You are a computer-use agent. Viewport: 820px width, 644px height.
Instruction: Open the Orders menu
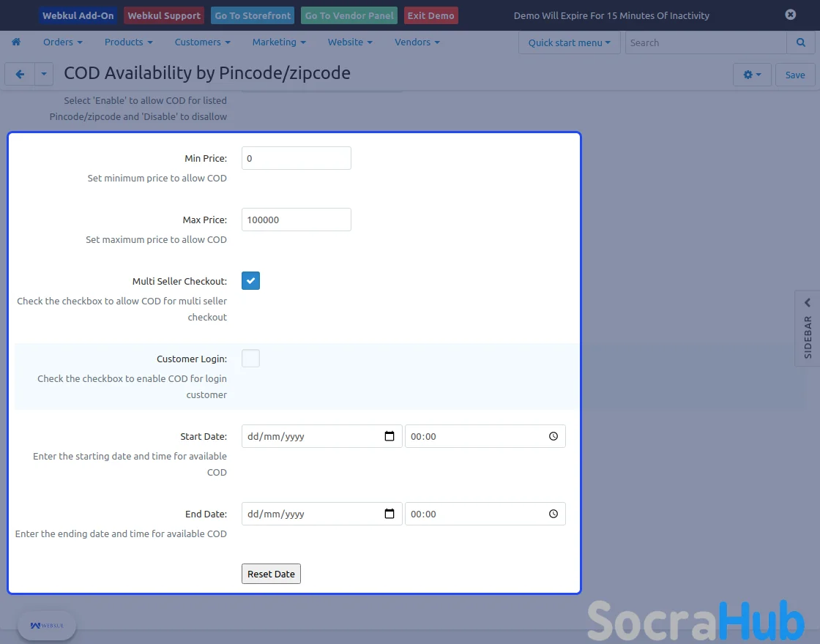click(x=62, y=42)
